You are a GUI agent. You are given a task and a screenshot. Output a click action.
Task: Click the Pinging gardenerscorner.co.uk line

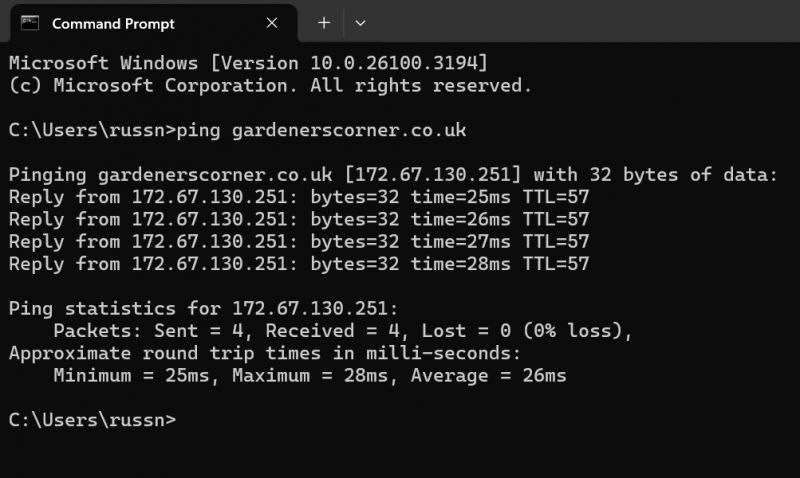click(392, 175)
